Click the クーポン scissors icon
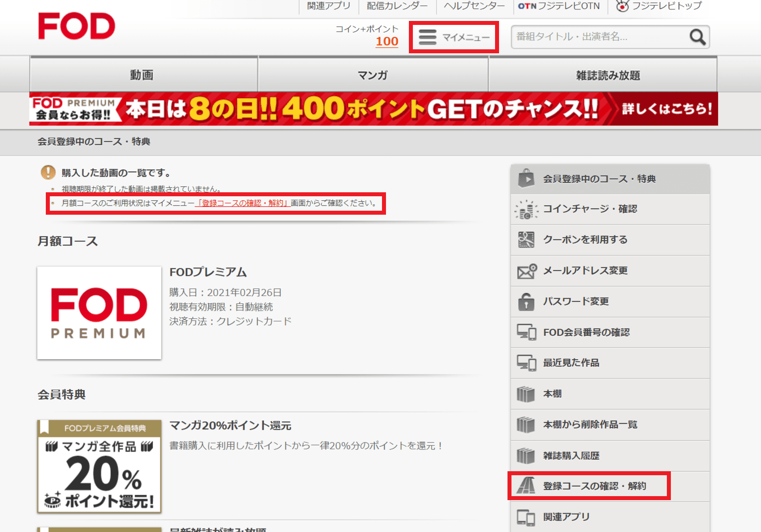 pos(526,240)
